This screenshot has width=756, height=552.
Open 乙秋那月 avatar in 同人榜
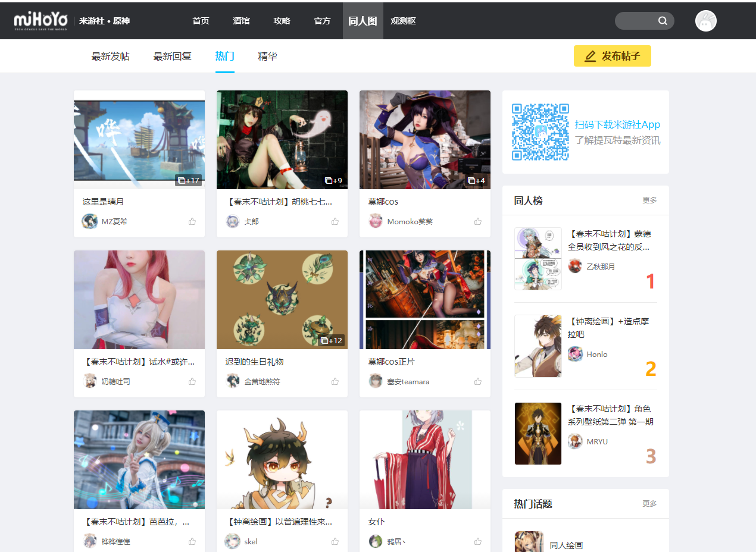click(575, 266)
